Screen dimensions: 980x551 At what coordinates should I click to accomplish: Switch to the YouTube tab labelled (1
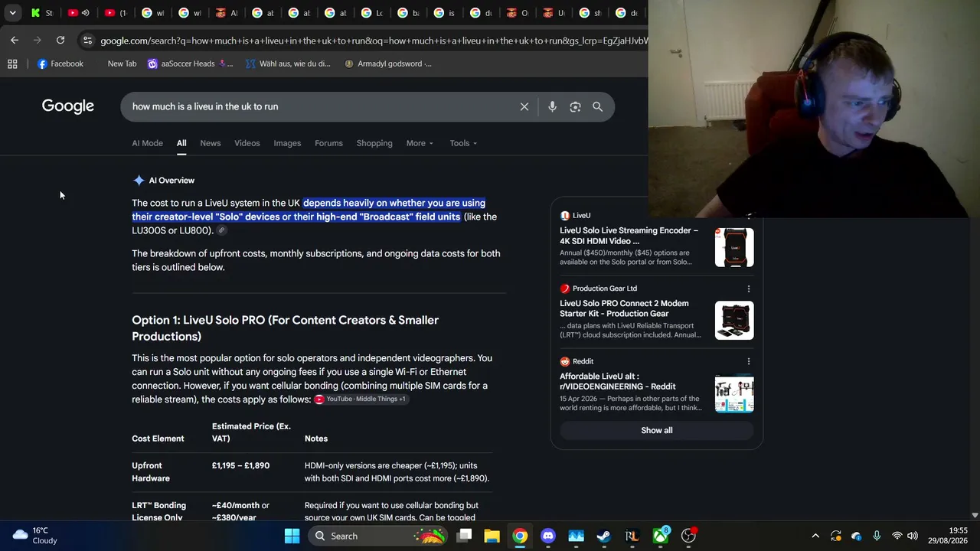point(116,13)
